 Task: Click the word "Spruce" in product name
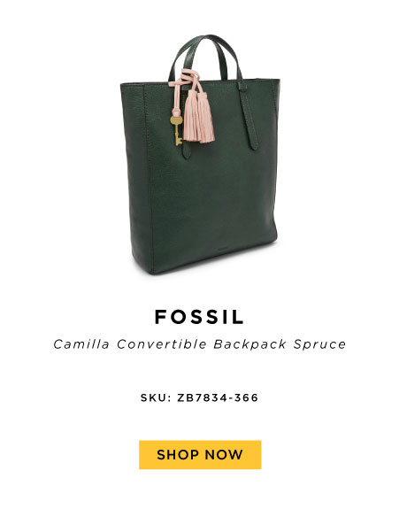point(319,344)
